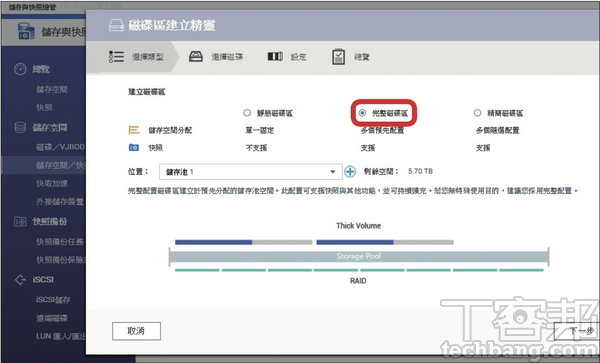Open iSCSI儲存 in the sidebar
Image resolution: width=600 pixels, height=363 pixels.
click(x=53, y=300)
